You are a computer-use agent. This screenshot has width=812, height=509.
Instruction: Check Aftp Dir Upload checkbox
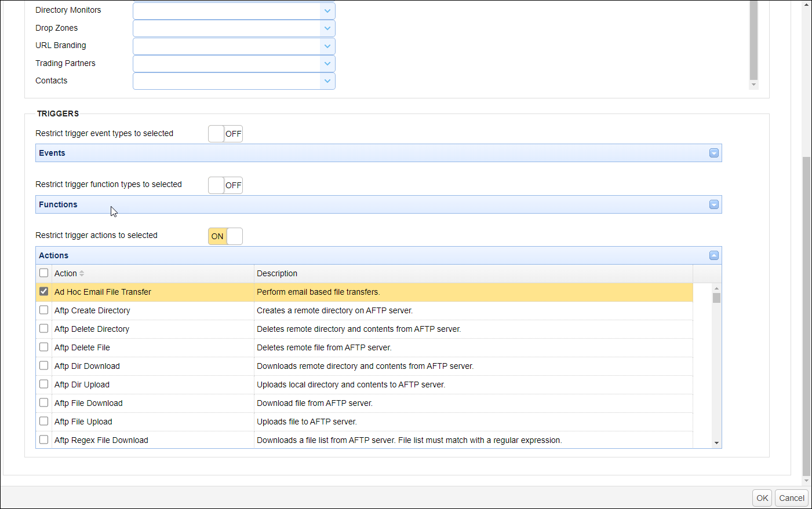point(43,384)
